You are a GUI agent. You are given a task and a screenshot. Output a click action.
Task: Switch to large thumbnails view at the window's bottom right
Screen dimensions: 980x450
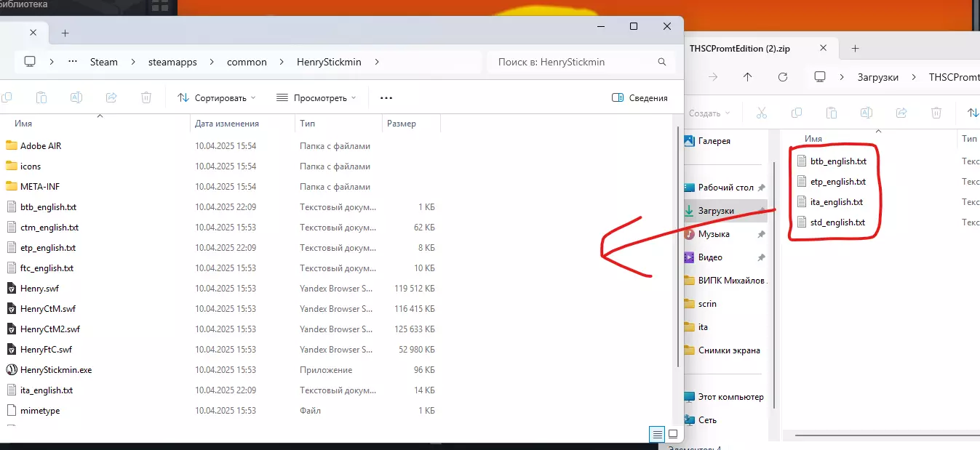pyautogui.click(x=673, y=434)
